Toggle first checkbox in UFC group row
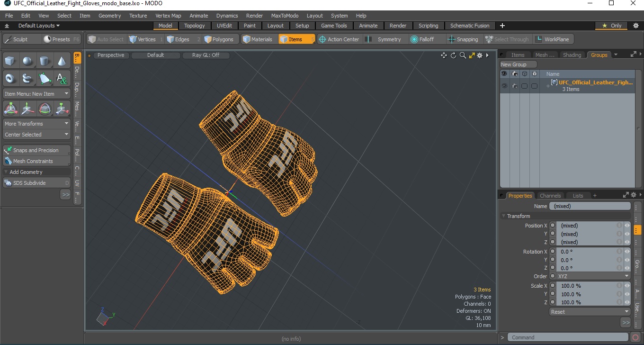The image size is (644, 345). tap(524, 86)
